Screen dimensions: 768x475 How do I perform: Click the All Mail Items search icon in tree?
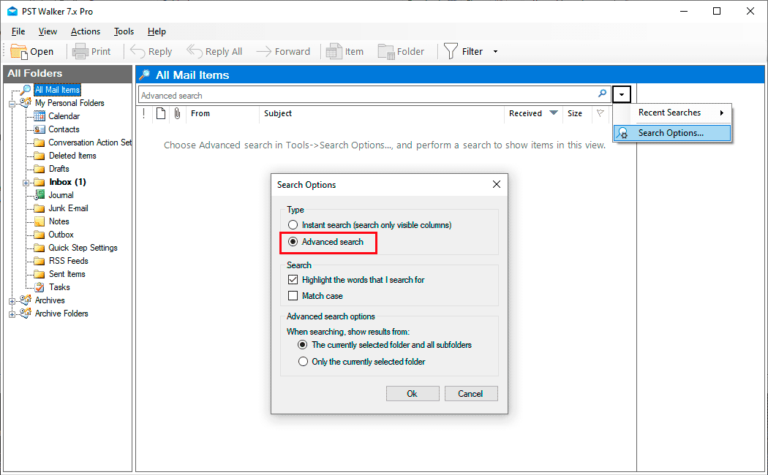(26, 90)
